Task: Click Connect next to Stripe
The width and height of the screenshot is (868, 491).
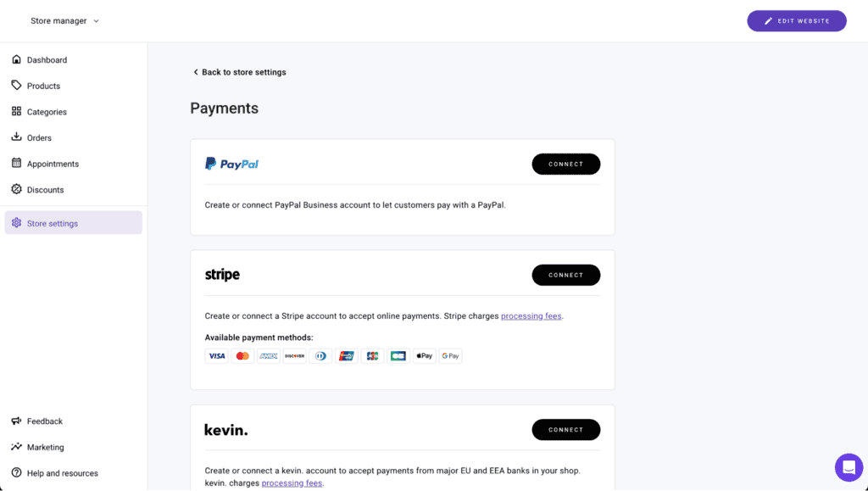Action: 565,275
